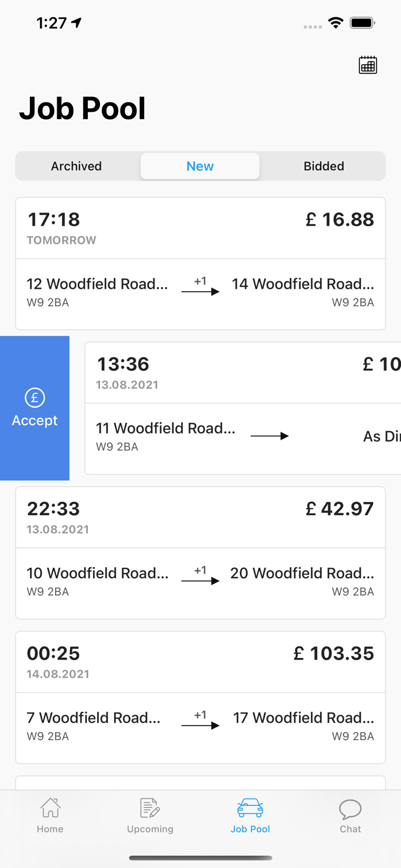401x868 pixels.
Task: Open the Chat speech bubble icon
Action: coord(350,809)
